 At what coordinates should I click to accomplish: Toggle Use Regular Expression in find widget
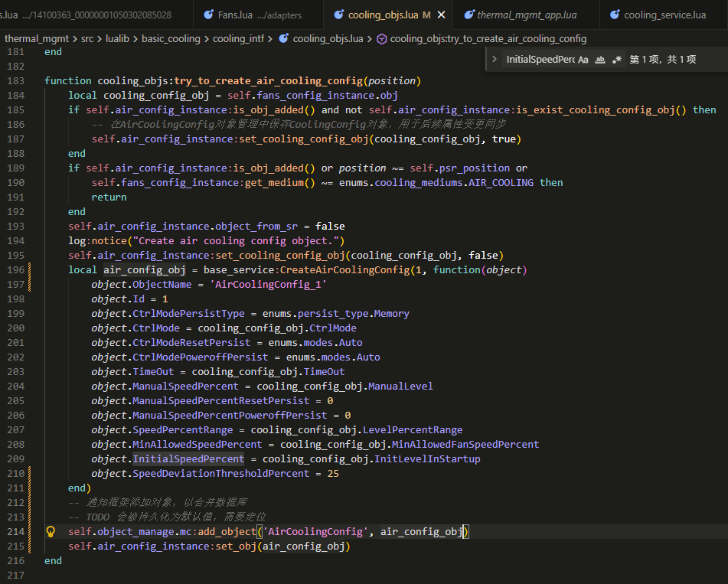tap(616, 60)
